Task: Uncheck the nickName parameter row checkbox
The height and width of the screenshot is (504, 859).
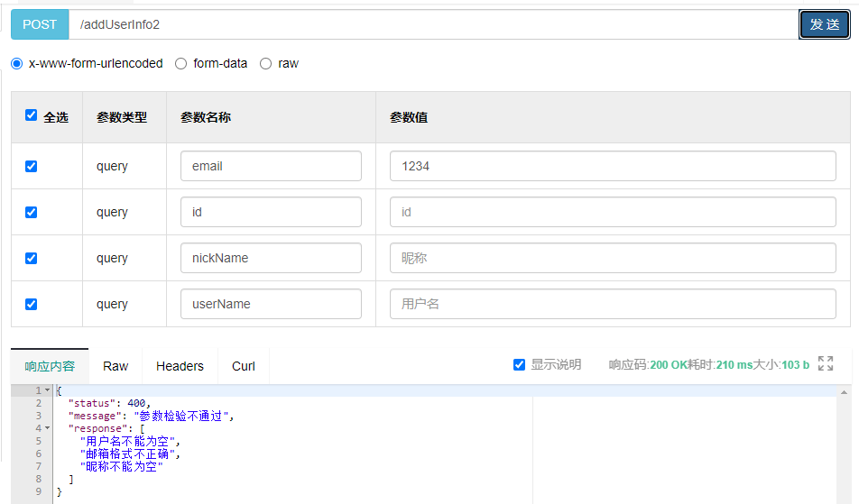Action: 32,258
